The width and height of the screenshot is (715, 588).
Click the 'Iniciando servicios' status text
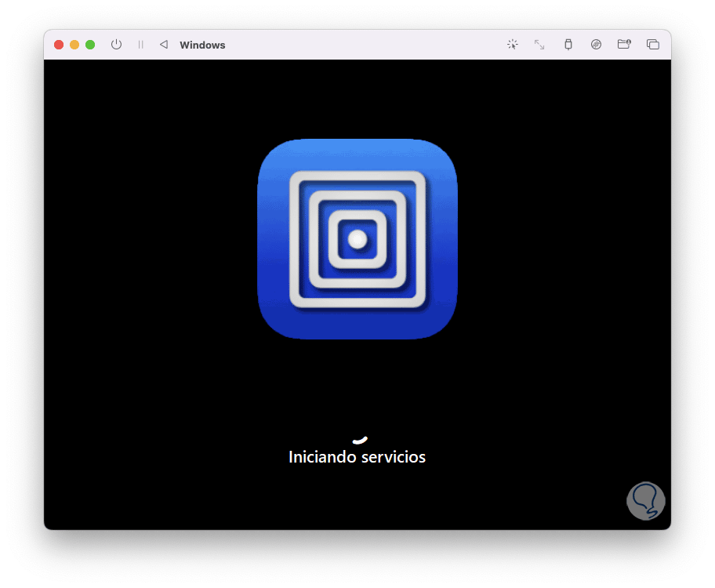pyautogui.click(x=357, y=457)
